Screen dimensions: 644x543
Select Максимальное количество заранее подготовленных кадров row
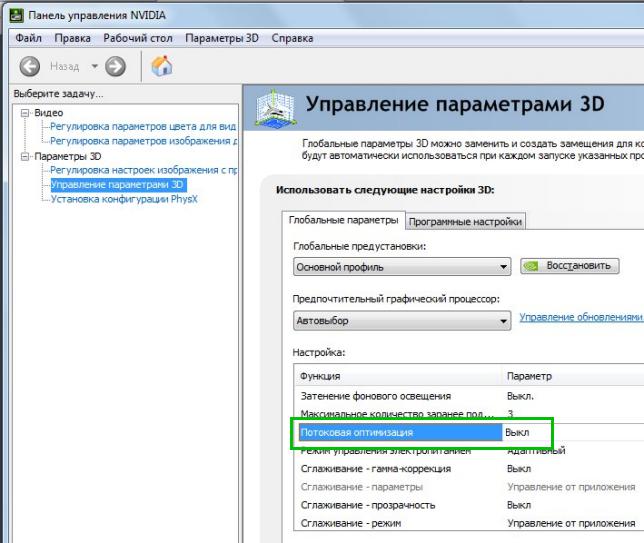pos(469,414)
